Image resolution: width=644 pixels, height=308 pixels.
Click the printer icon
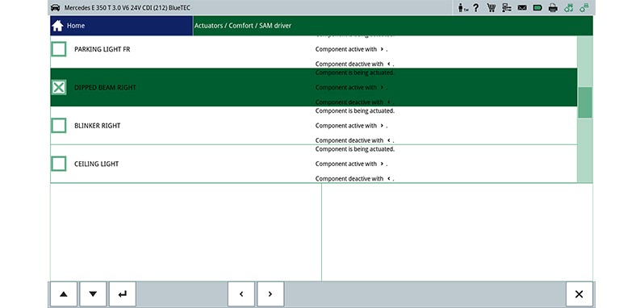(554, 8)
